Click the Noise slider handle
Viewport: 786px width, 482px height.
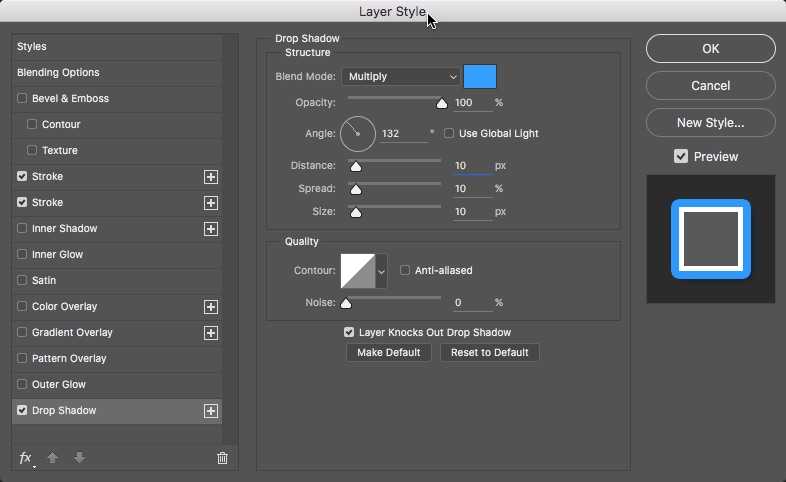(346, 304)
